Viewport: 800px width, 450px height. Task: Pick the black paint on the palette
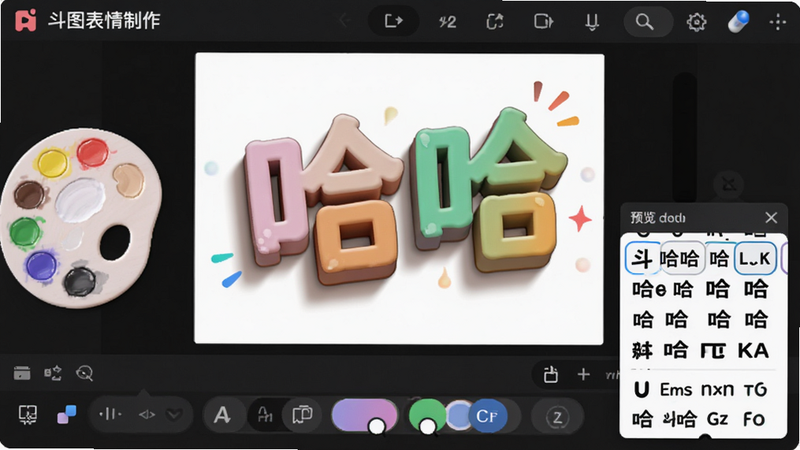[80, 282]
